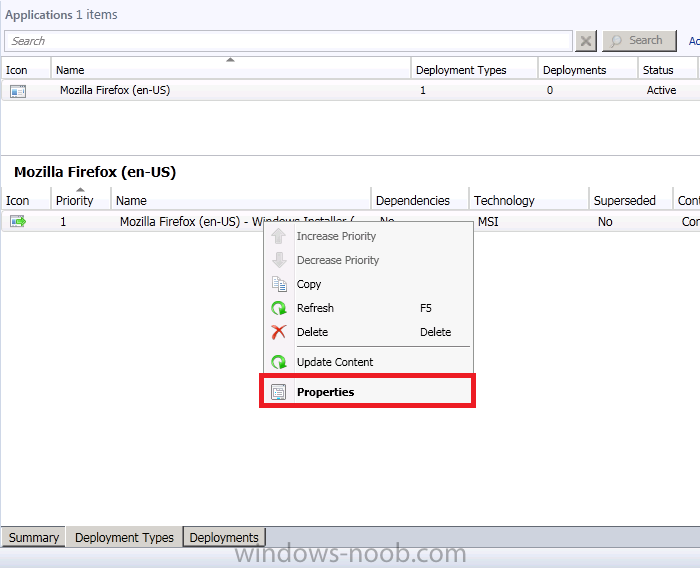Switch to the Deployments tab
Viewport: 700px width, 568px height.
[x=224, y=537]
